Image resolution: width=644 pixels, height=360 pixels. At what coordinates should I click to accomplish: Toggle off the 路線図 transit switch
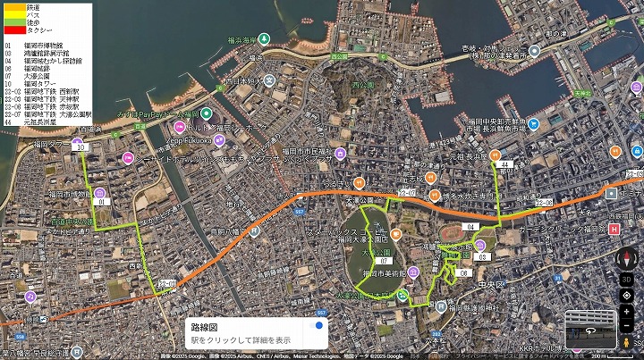click(316, 325)
